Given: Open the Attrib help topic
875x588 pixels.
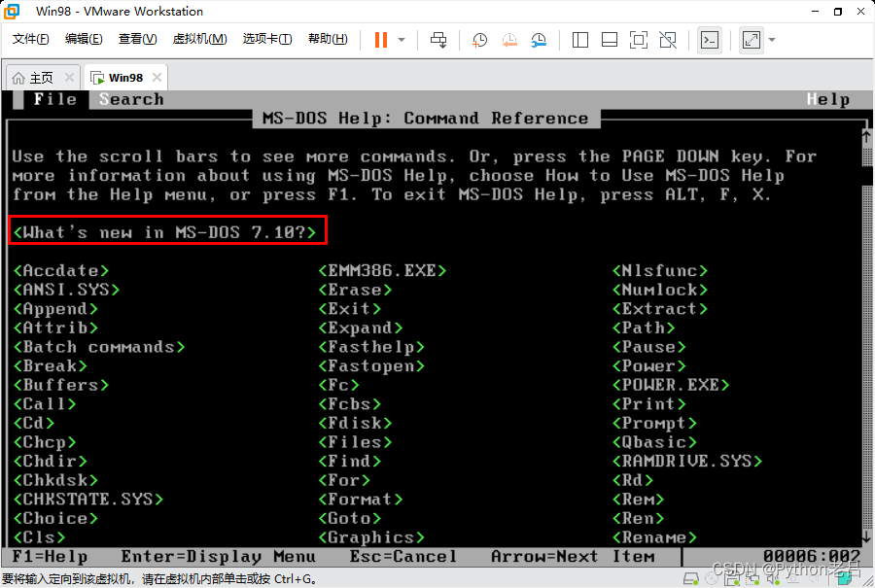Looking at the screenshot, I should coord(55,328).
